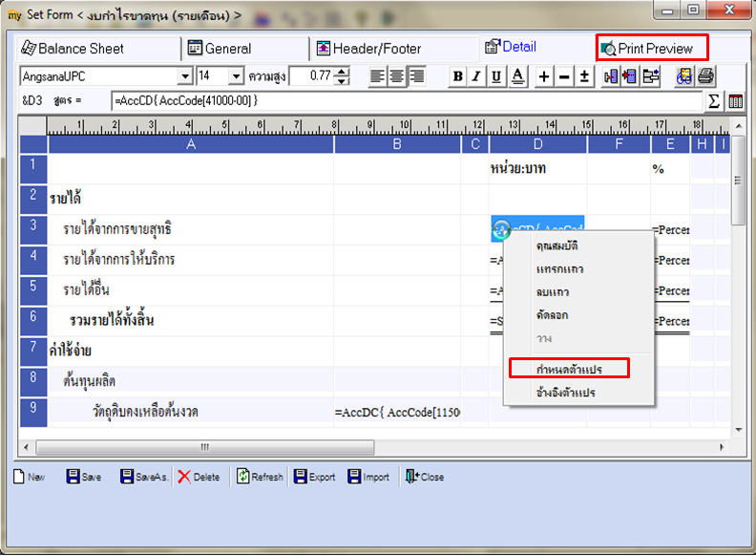Increase row height with spinner up arrow
Image resolution: width=756 pixels, height=556 pixels.
click(x=342, y=72)
